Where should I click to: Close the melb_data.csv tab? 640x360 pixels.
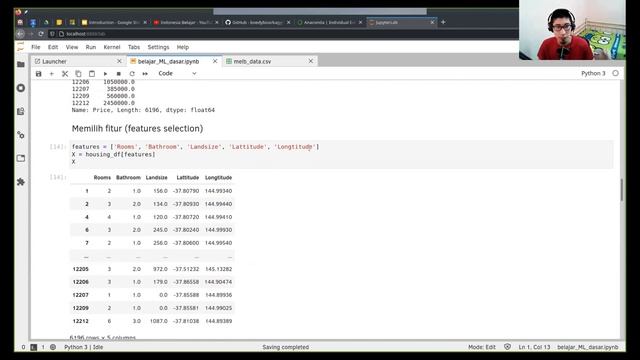(311, 61)
